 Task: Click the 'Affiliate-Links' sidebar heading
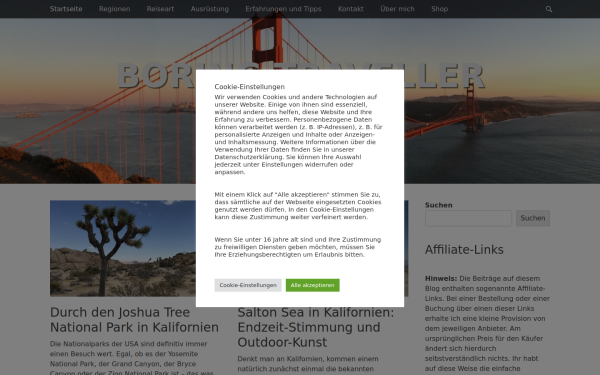(x=464, y=249)
